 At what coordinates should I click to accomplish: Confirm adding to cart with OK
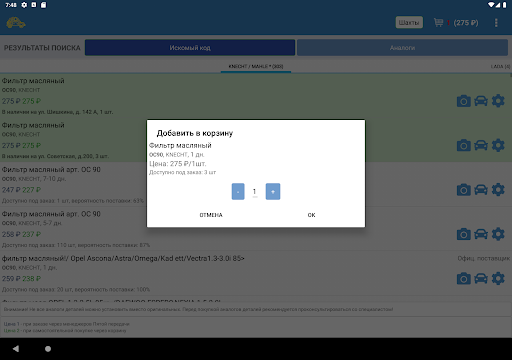[311, 215]
